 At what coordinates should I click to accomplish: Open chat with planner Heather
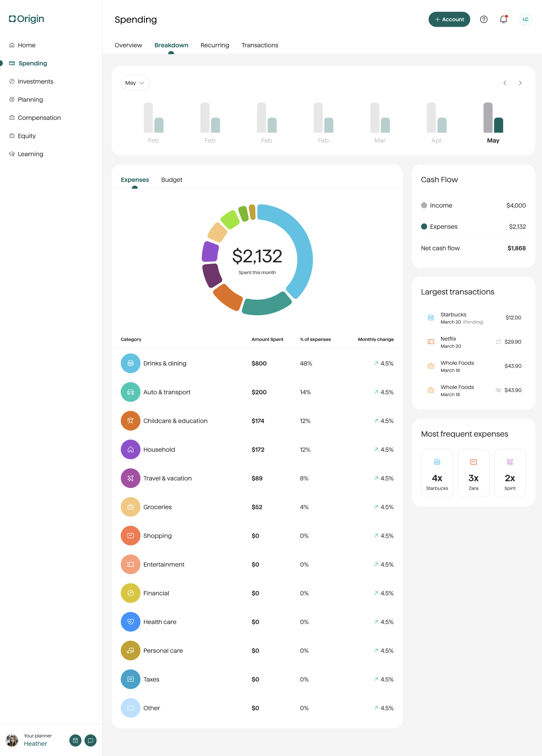coord(90,740)
